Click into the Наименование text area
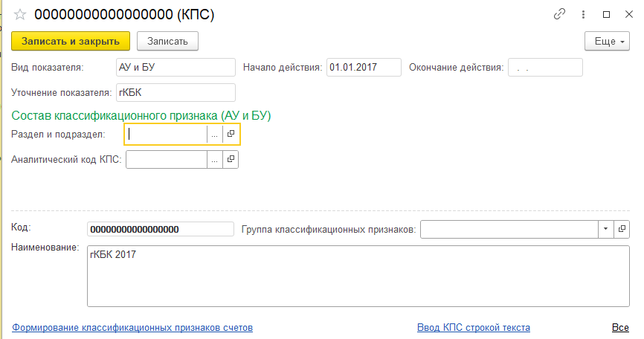The image size is (644, 339). point(358,277)
